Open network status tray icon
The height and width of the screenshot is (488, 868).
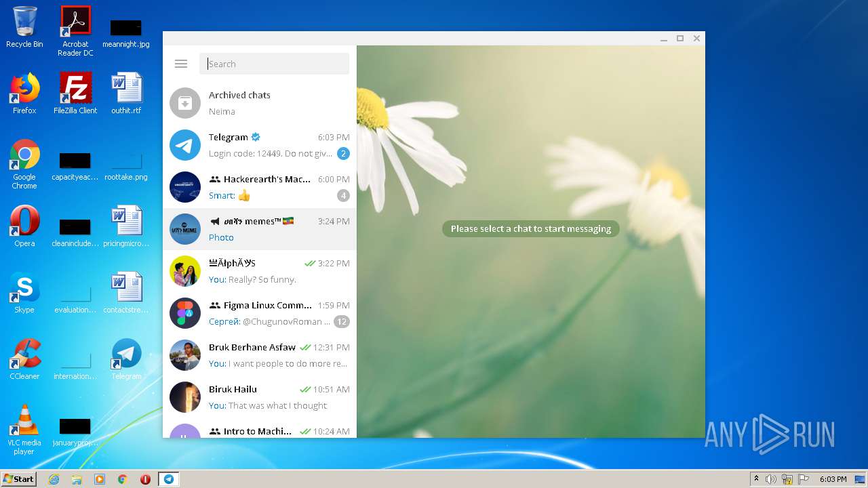click(x=787, y=479)
